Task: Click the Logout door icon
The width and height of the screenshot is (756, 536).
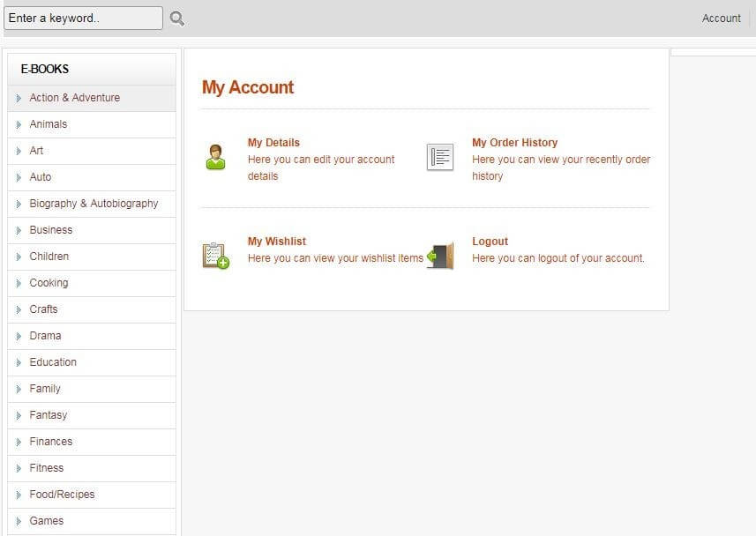Action: pos(441,256)
